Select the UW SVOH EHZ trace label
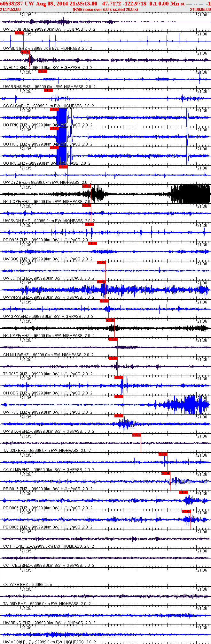The height and width of the screenshot is (644, 211). [49, 221]
